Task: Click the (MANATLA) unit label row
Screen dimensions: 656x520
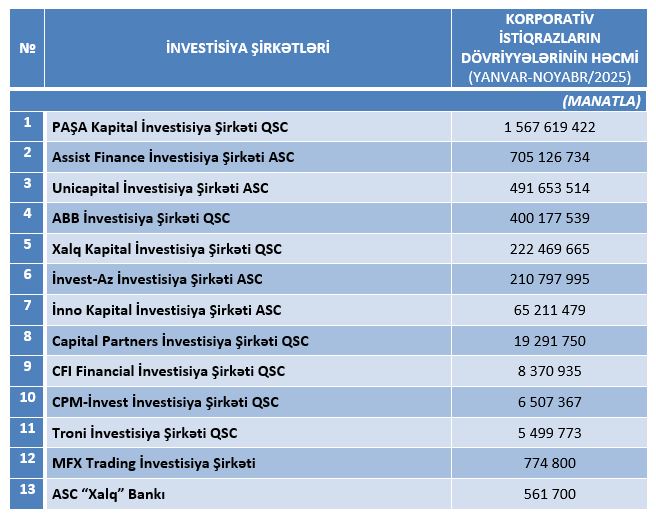Action: click(601, 101)
